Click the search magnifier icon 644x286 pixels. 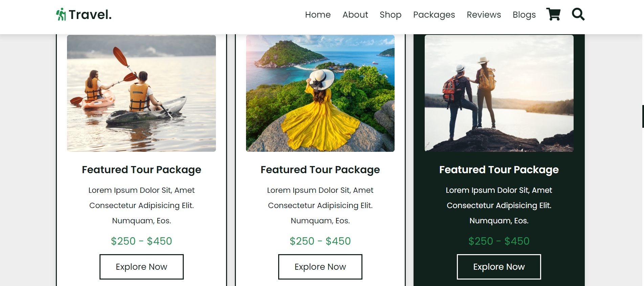tap(578, 14)
